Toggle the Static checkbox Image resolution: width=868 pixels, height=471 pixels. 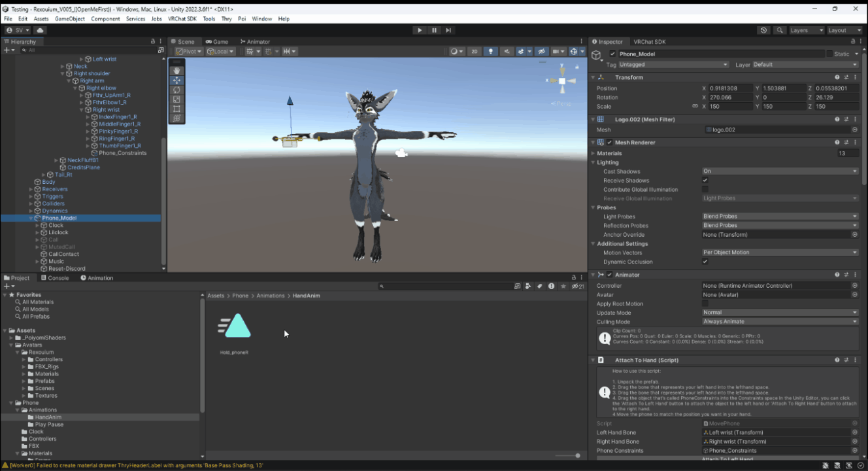(829, 54)
